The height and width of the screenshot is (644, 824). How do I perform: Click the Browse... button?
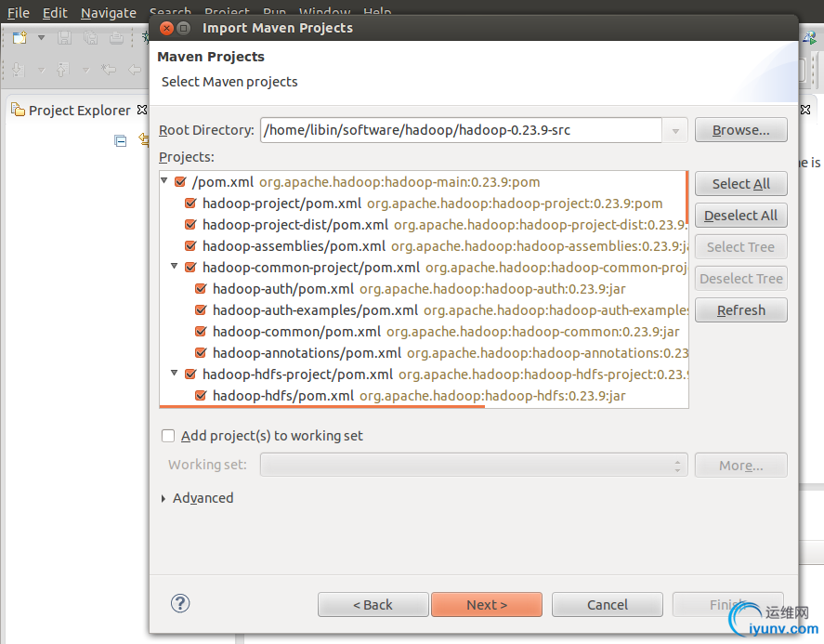(741, 130)
